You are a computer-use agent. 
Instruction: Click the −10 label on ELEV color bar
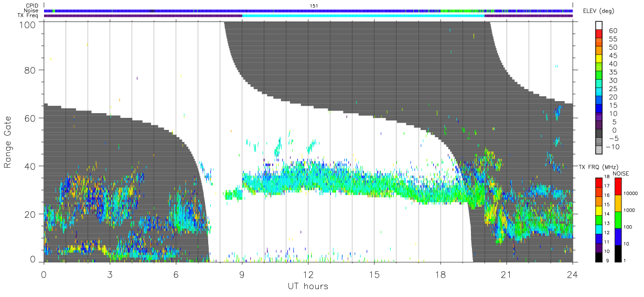click(612, 147)
